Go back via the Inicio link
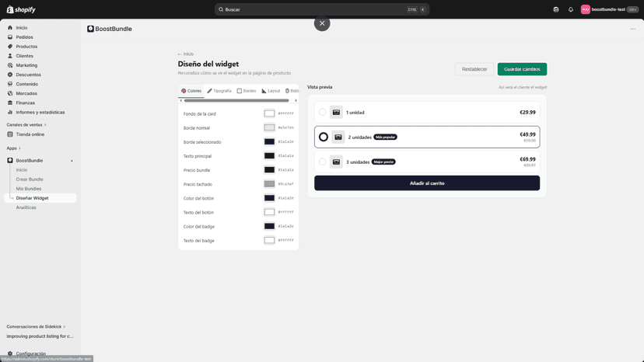This screenshot has height=362, width=644. pos(186,54)
